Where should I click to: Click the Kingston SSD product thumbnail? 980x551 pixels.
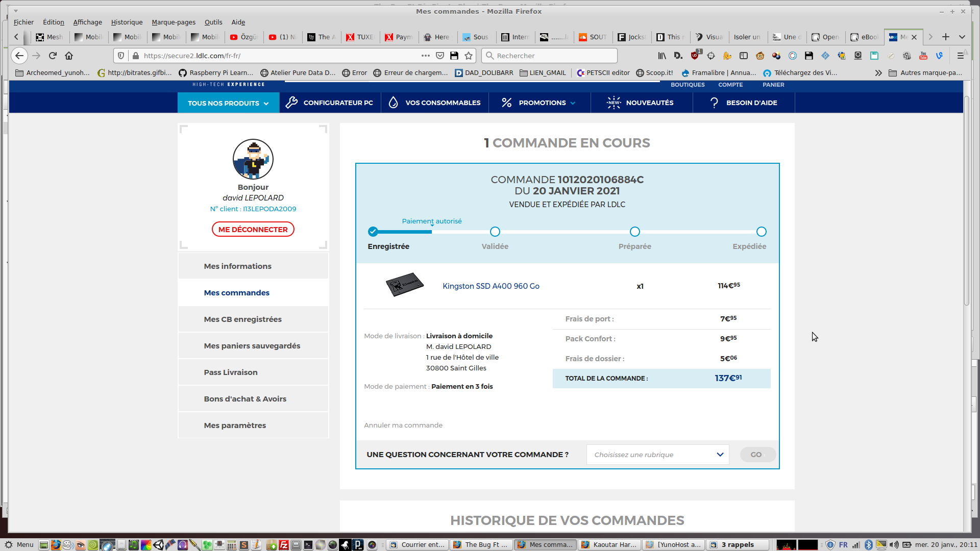(x=405, y=285)
